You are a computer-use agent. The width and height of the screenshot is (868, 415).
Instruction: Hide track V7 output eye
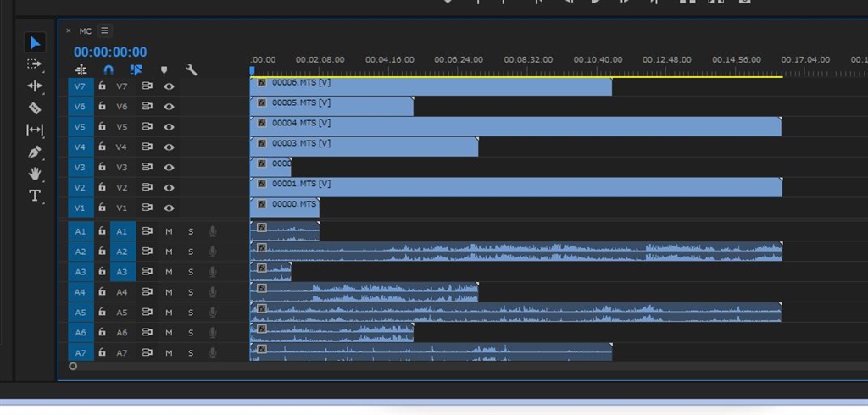pyautogui.click(x=170, y=86)
